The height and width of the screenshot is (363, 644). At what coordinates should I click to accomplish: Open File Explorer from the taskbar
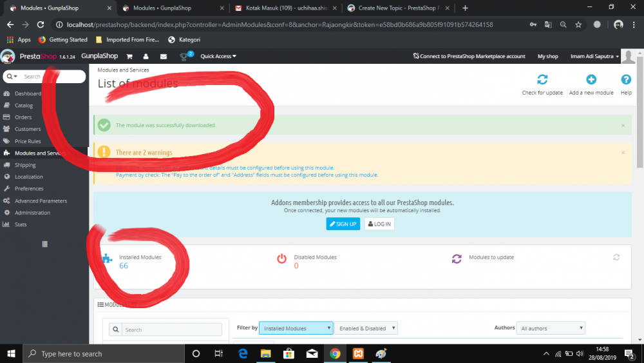tap(266, 353)
